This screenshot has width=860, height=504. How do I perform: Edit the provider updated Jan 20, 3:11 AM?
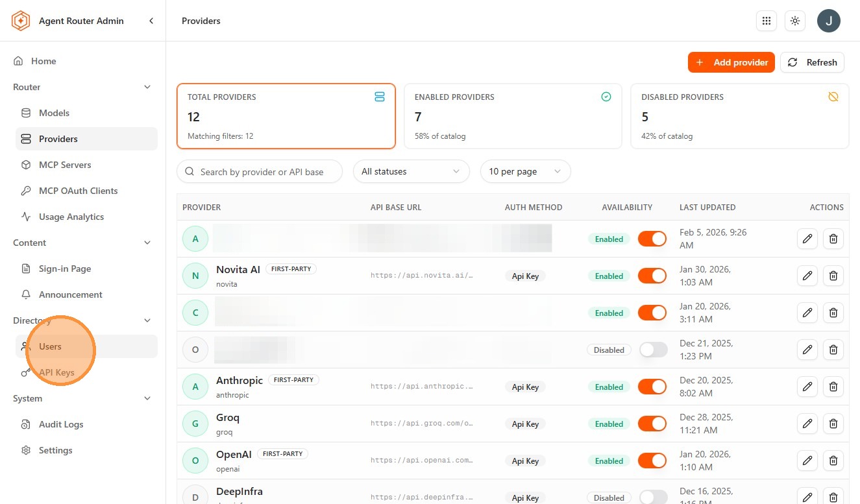coord(807,313)
